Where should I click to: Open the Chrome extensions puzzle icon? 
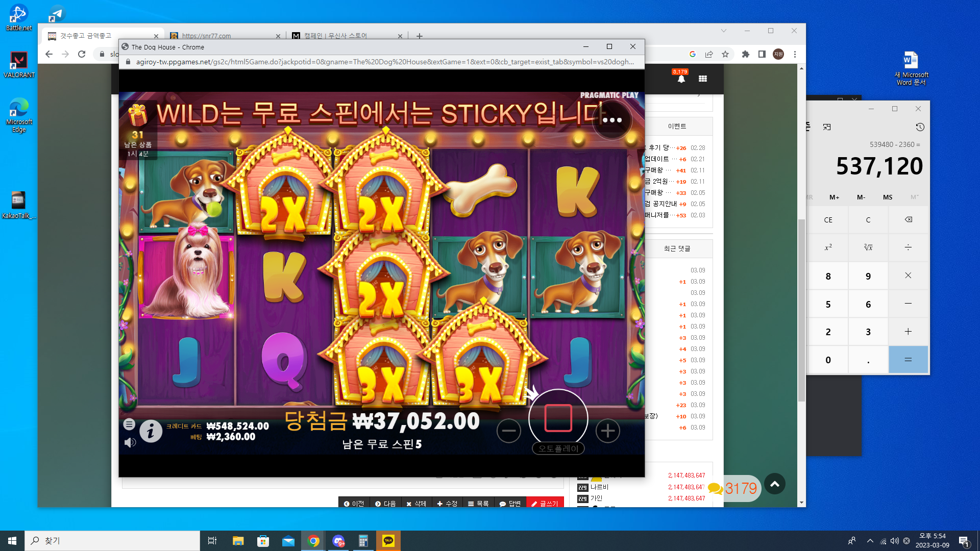click(x=746, y=54)
